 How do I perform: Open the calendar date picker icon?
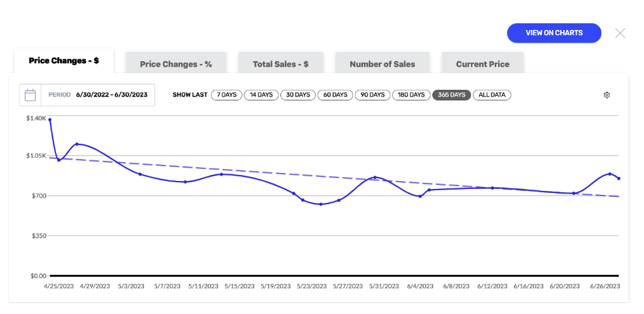click(31, 95)
